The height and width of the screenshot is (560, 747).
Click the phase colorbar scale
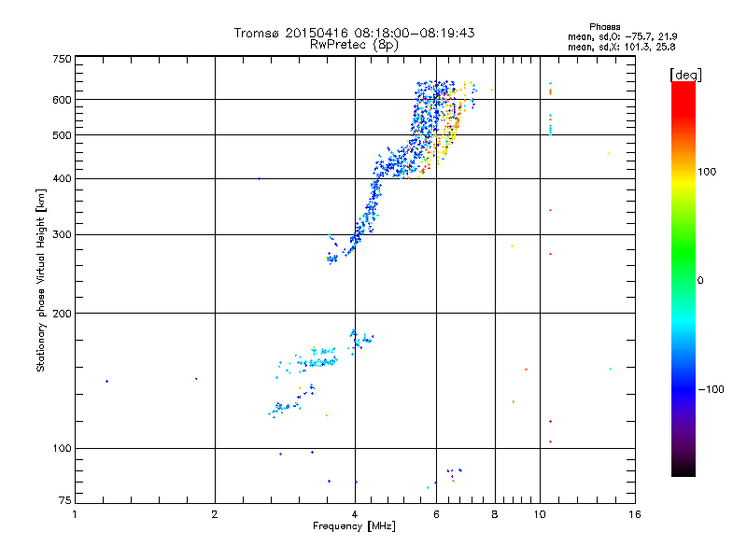(684, 279)
